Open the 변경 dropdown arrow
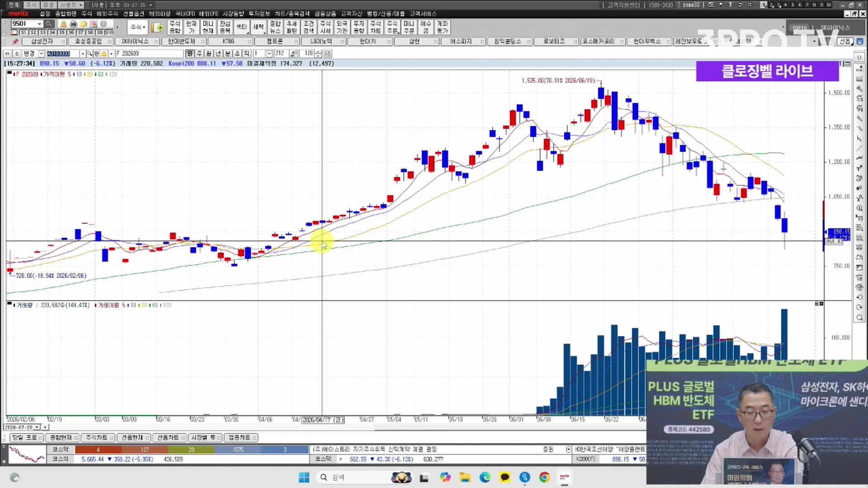This screenshot has height=488, width=868. [x=41, y=53]
